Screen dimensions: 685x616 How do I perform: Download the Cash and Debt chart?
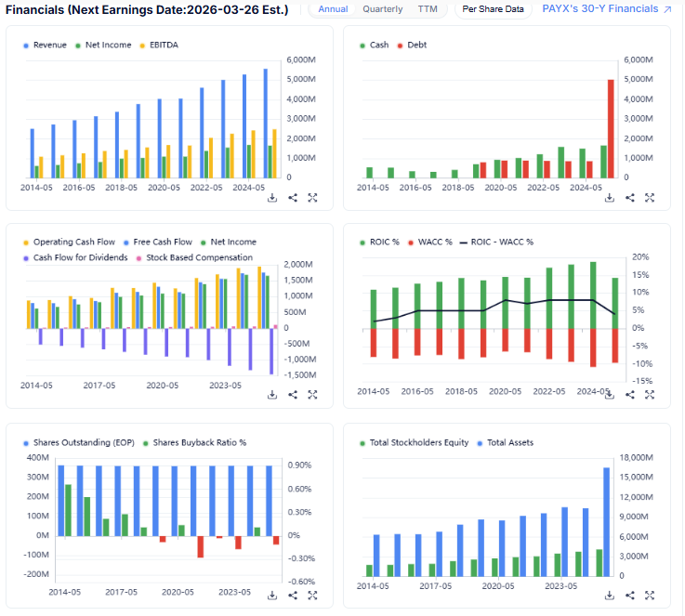[x=610, y=197]
